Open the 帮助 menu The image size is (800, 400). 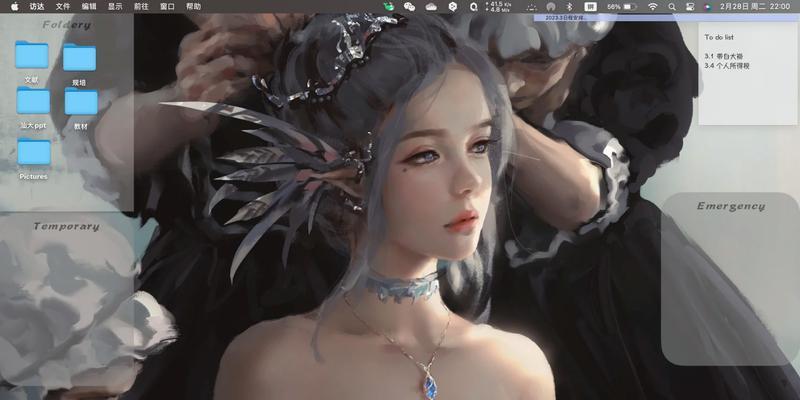point(193,7)
